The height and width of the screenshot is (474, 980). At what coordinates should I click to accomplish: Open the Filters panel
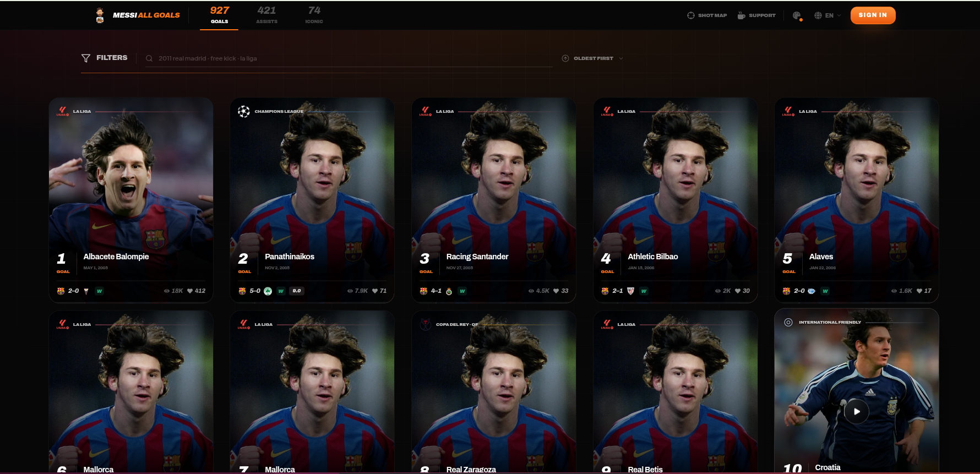pyautogui.click(x=105, y=58)
